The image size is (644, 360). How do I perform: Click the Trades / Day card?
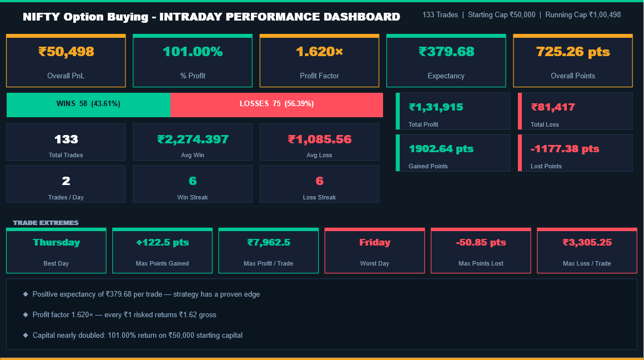pyautogui.click(x=66, y=184)
